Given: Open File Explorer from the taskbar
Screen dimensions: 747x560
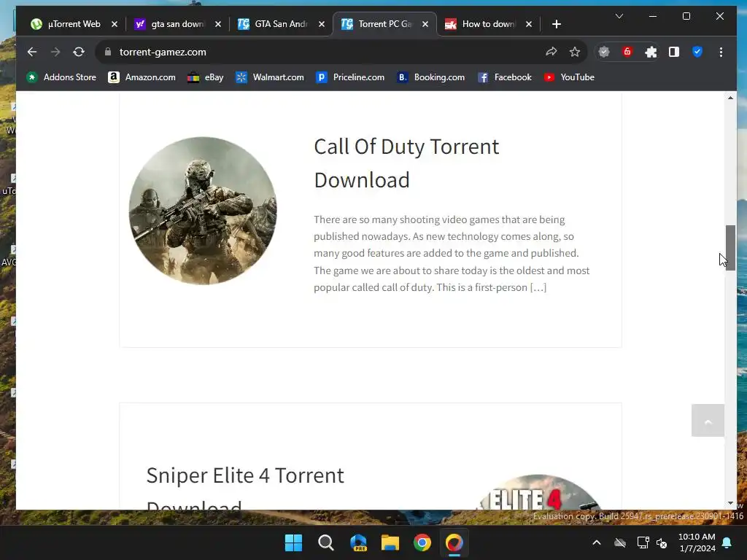Looking at the screenshot, I should (x=390, y=542).
